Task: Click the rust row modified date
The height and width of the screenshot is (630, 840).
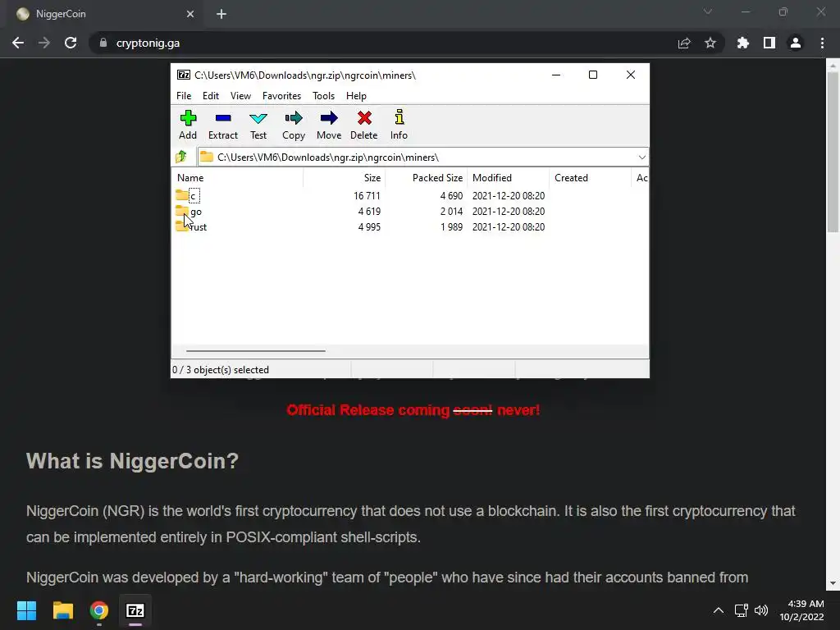Action: 509,227
